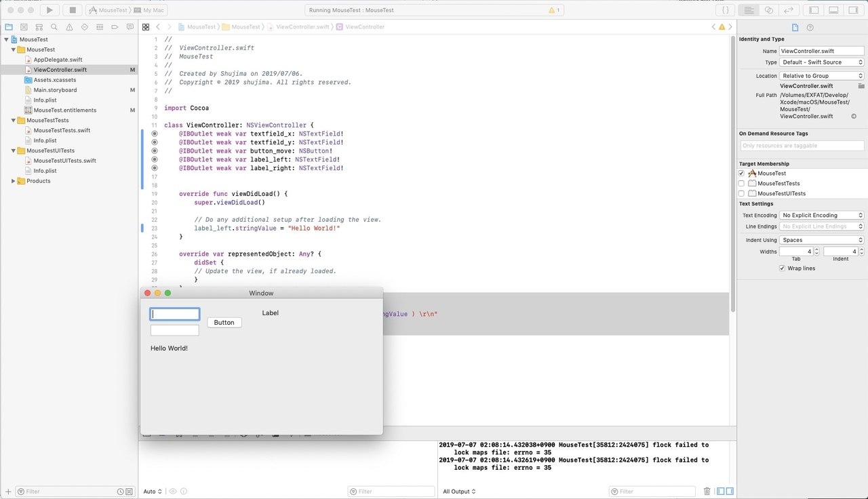
Task: Show the Report navigator
Action: 130,27
